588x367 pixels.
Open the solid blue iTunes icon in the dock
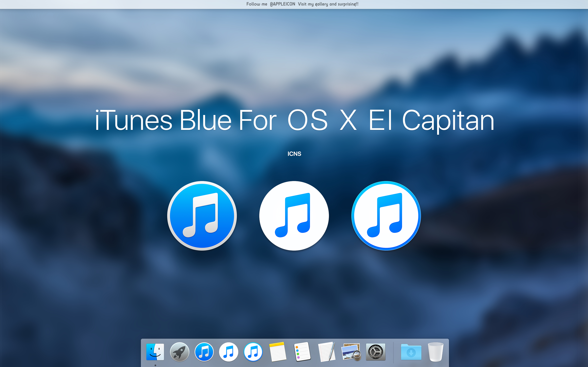[204, 352]
